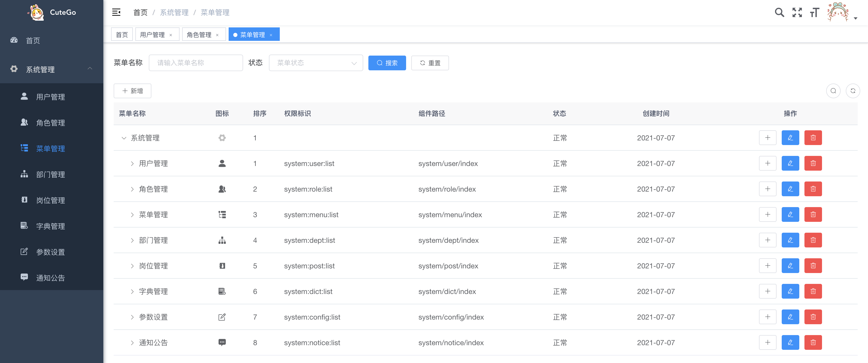Close the 用户管理 tab

click(171, 35)
